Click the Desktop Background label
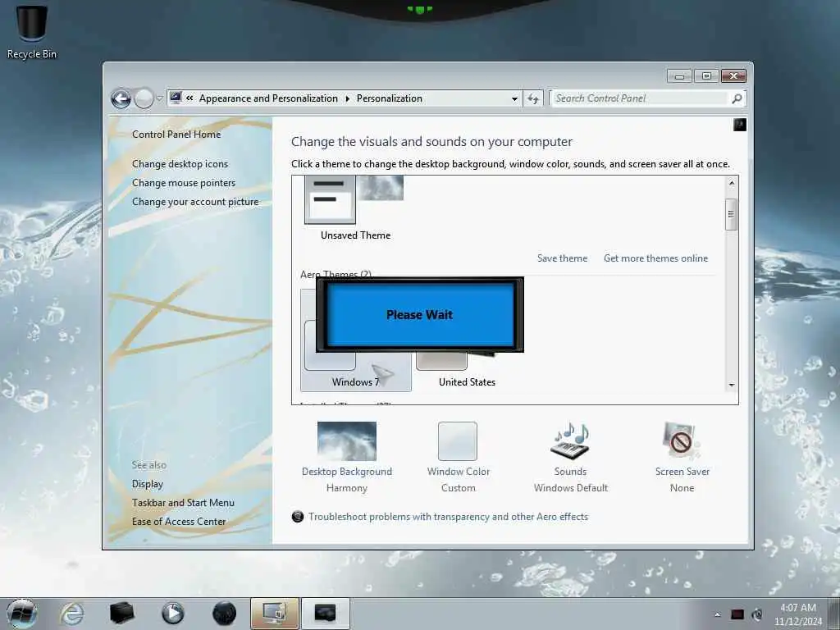 click(347, 472)
